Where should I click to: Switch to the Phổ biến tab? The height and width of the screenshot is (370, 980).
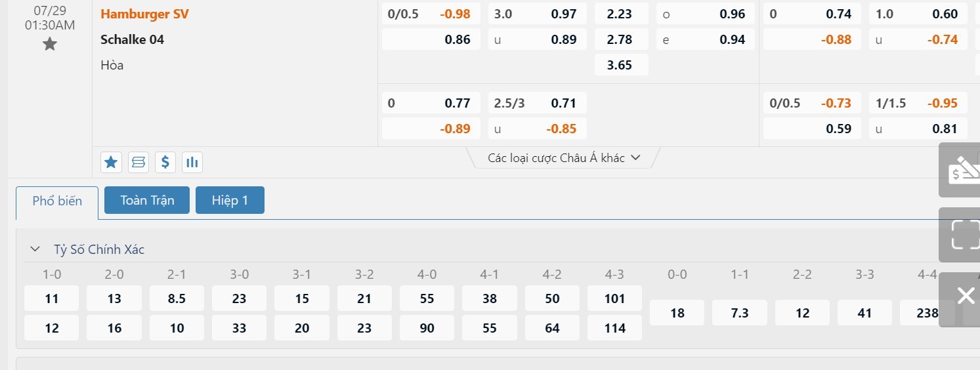[57, 201]
